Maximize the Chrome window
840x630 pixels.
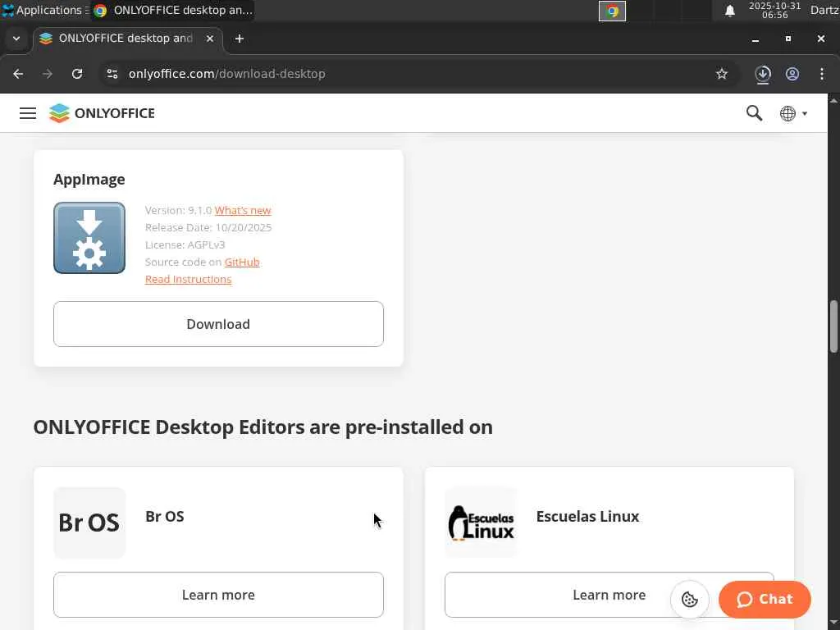coord(788,39)
